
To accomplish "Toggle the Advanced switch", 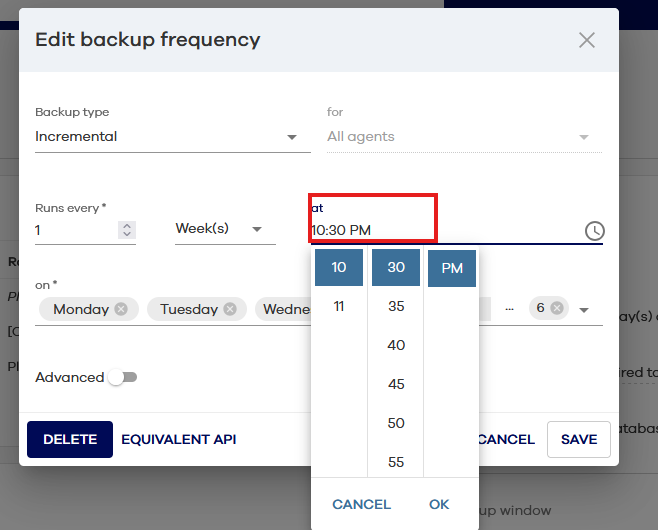I will point(123,377).
